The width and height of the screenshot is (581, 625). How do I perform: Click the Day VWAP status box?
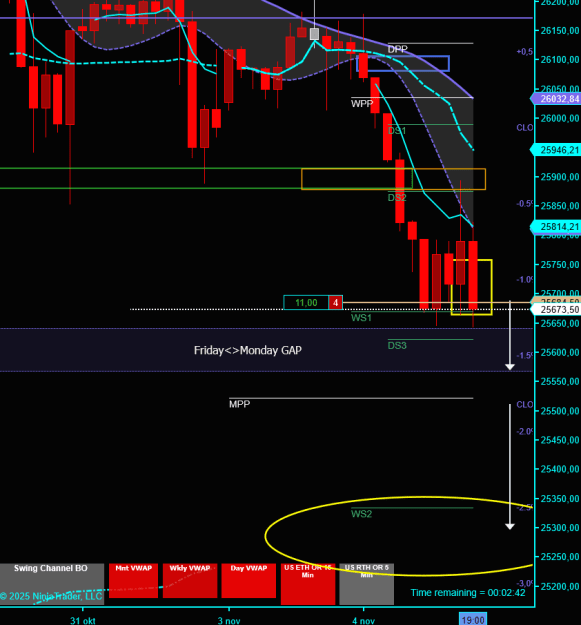pos(249,580)
